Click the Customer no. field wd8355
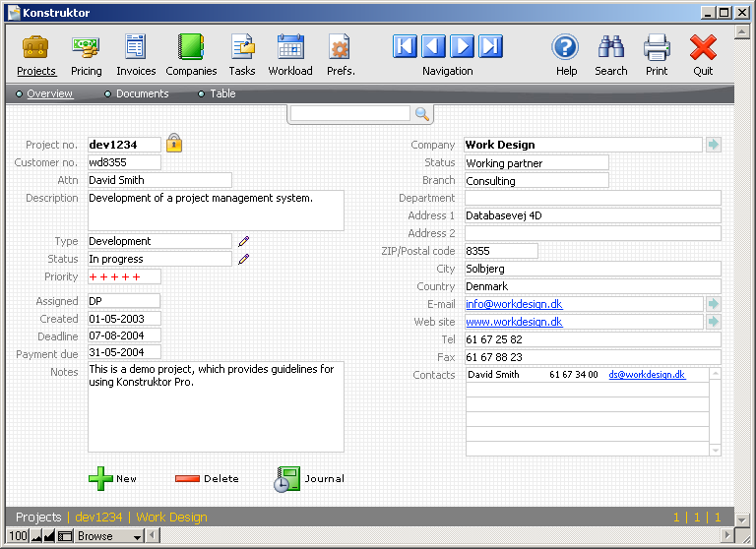Screen dimensions: 756x549 click(x=124, y=162)
